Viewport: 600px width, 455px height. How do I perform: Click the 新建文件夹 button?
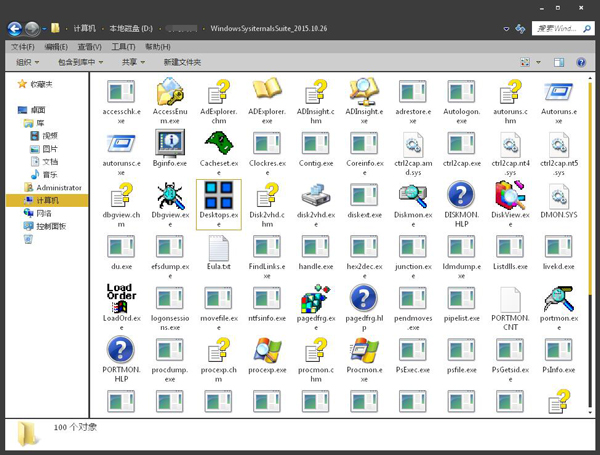pos(182,62)
